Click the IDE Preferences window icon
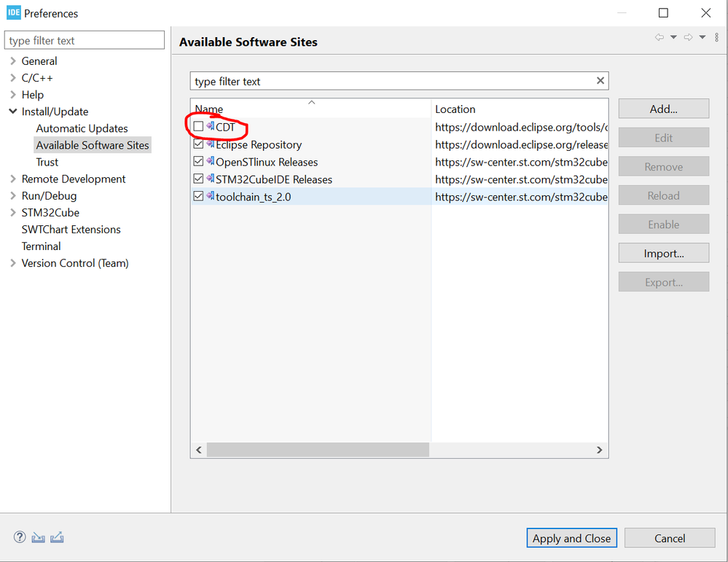Screen dimensions: 728x562 [13, 12]
